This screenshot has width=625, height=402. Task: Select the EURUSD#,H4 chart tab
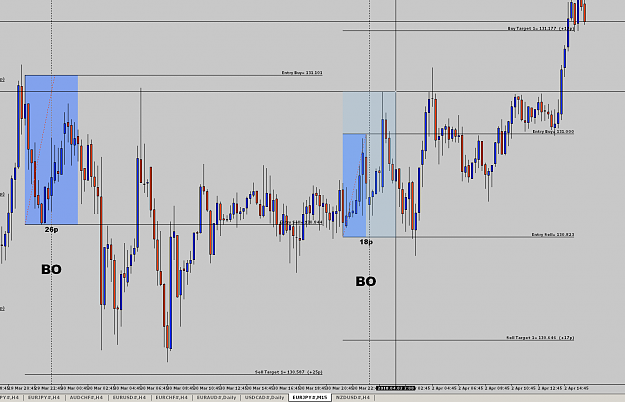coord(129,398)
